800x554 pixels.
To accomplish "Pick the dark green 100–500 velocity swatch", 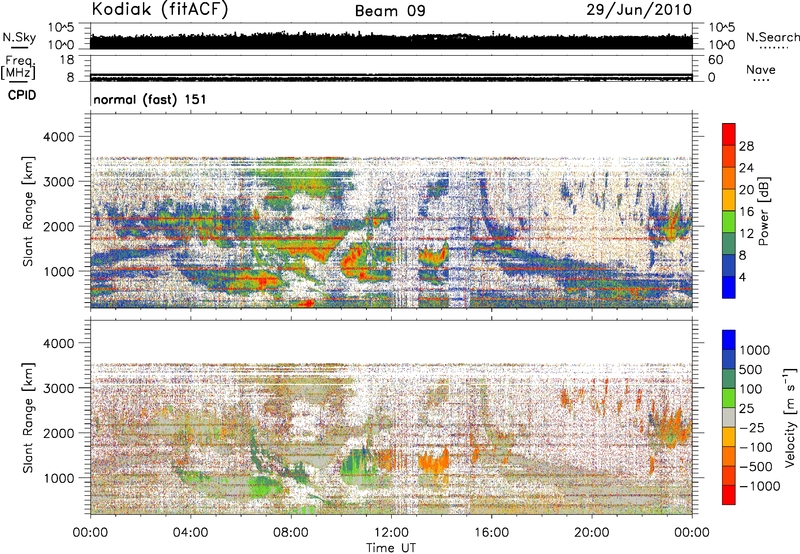I will pos(729,379).
